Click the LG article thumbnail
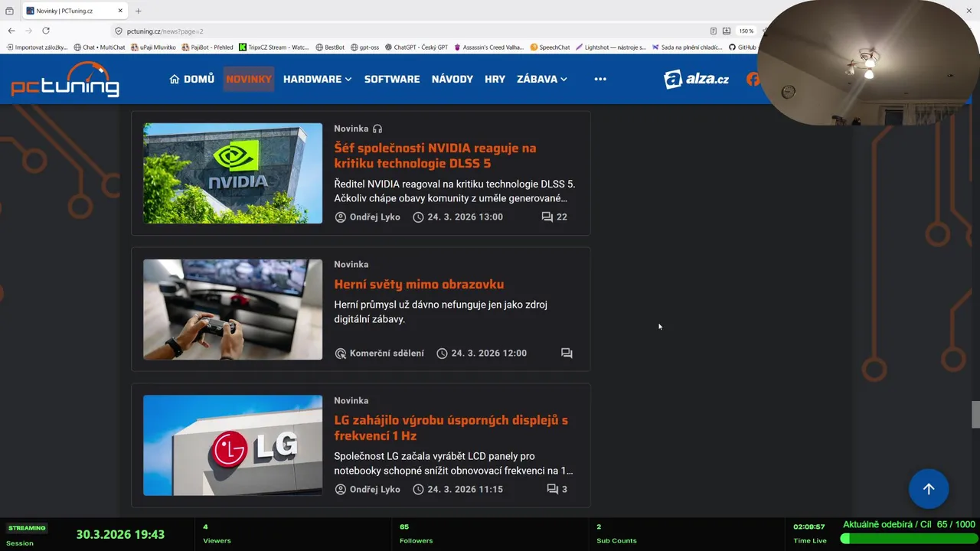 233,445
